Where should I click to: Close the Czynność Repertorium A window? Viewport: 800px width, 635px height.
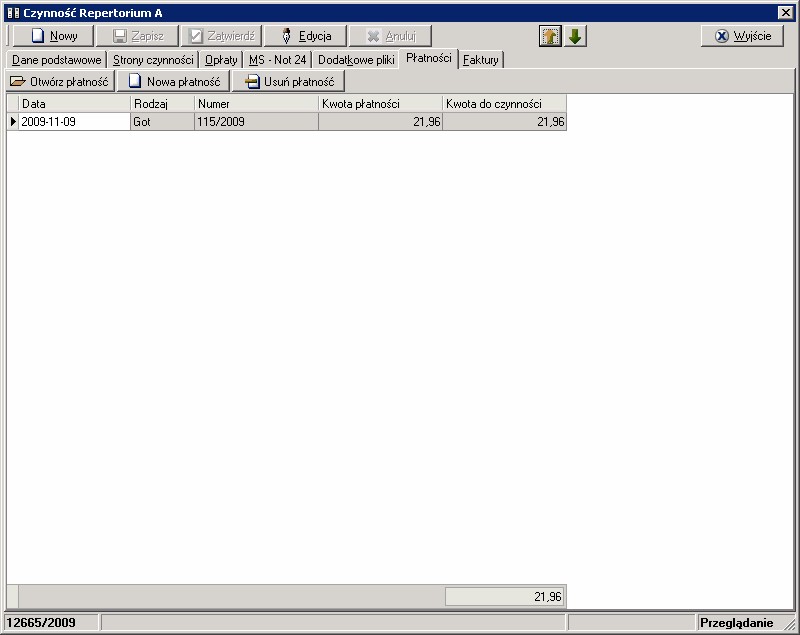[786, 12]
